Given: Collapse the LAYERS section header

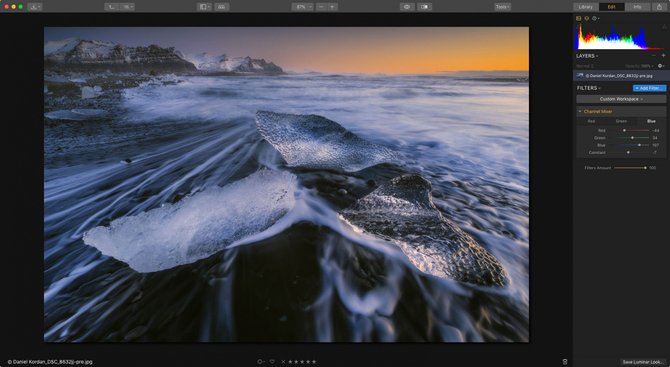Looking at the screenshot, I should pos(587,56).
